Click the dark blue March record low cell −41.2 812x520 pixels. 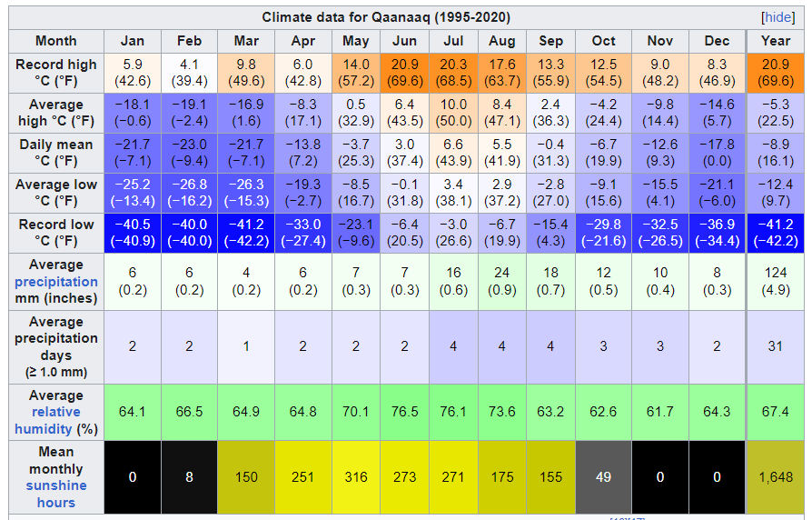[x=246, y=233]
